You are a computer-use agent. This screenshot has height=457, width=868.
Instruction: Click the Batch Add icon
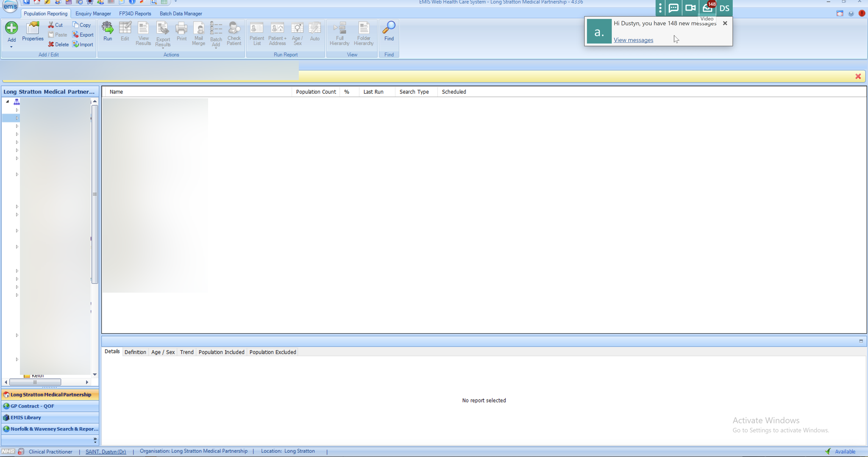(x=216, y=28)
